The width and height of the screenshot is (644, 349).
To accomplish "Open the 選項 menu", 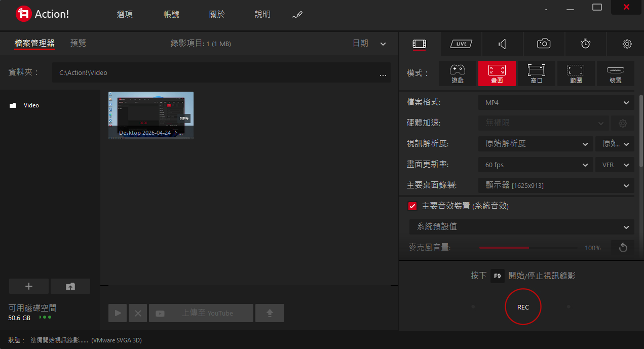I will (x=125, y=14).
